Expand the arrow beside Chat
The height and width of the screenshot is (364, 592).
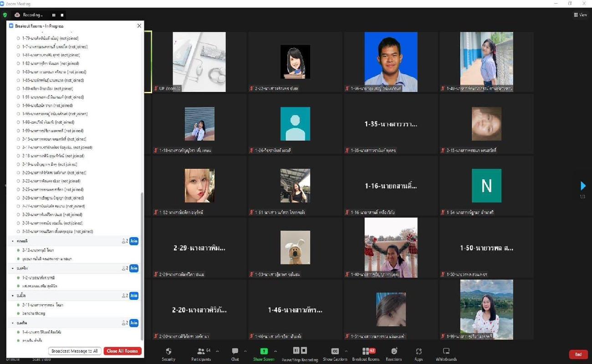tap(245, 351)
